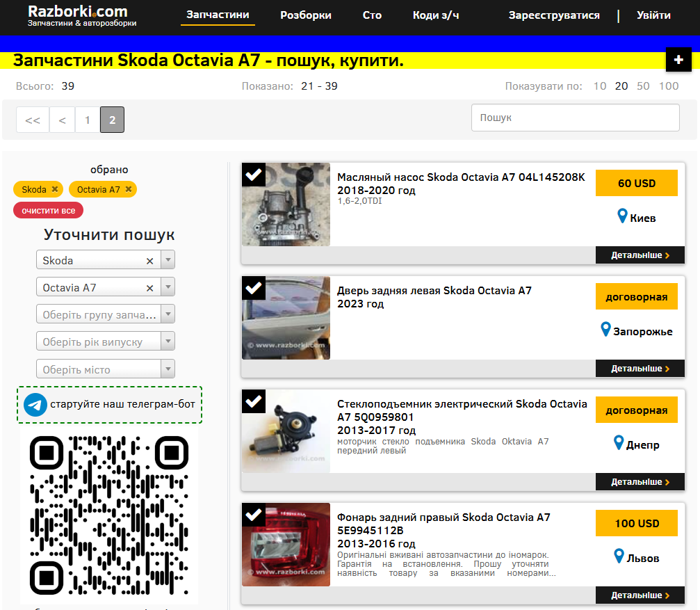Screen dimensions: 700x610
Task: Toggle the checkmark on Фонарь задний правый listing
Action: [x=254, y=515]
